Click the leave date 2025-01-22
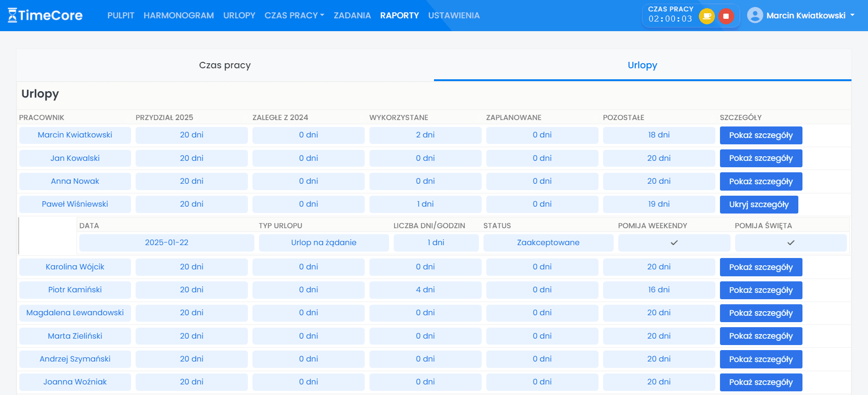Image resolution: width=868 pixels, height=395 pixels. click(167, 242)
